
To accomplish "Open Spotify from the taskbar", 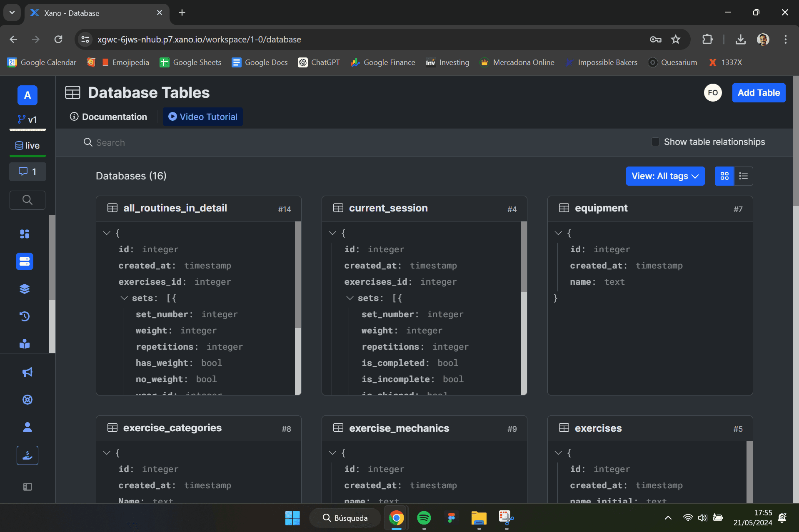I will (424, 518).
